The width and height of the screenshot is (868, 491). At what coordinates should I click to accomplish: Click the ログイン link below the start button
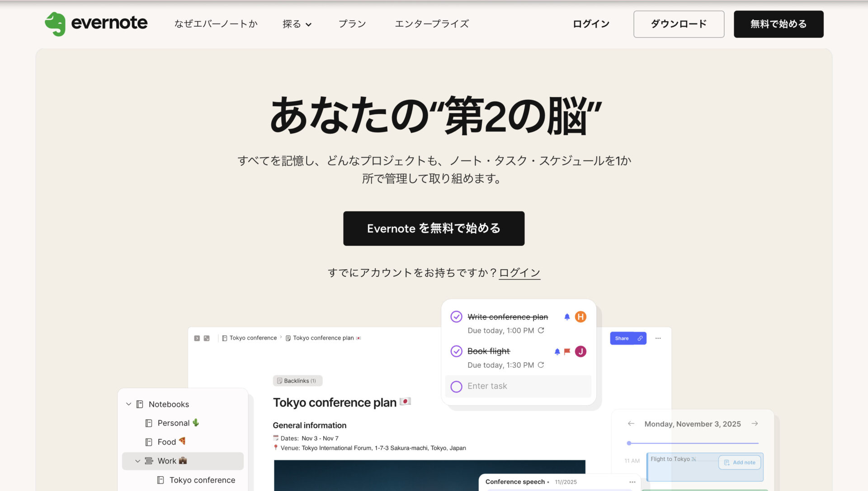[519, 272]
